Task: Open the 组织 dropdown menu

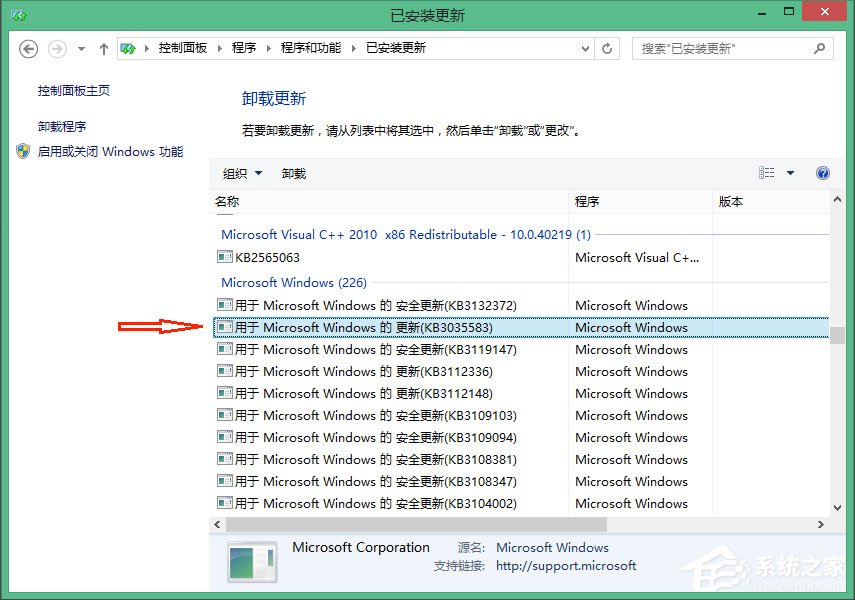Action: click(240, 172)
